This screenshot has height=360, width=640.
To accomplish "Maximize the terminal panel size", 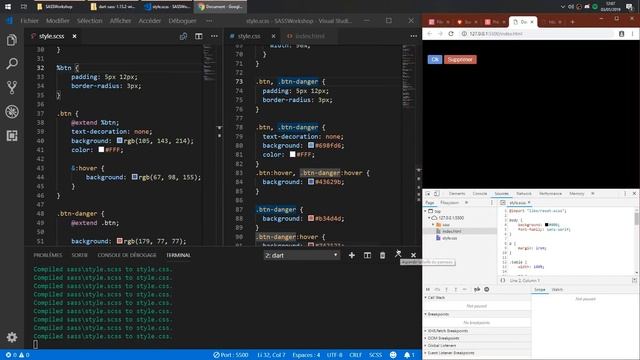I will tap(398, 254).
